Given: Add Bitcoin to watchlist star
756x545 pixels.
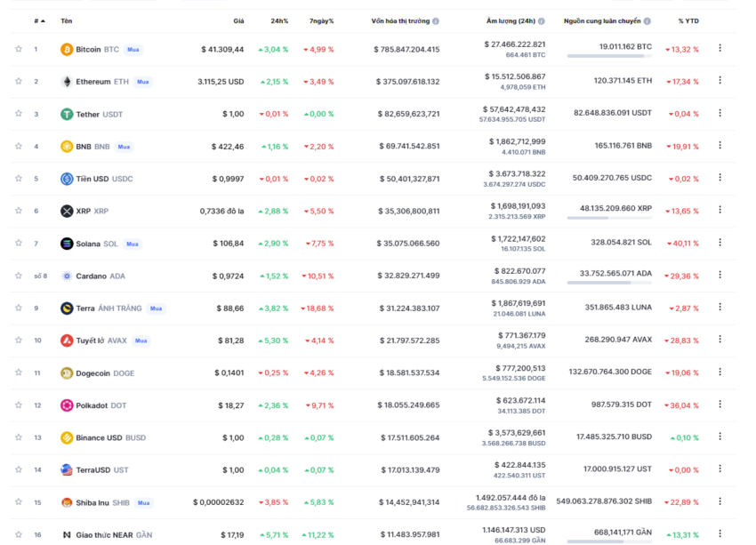Looking at the screenshot, I should (x=19, y=49).
